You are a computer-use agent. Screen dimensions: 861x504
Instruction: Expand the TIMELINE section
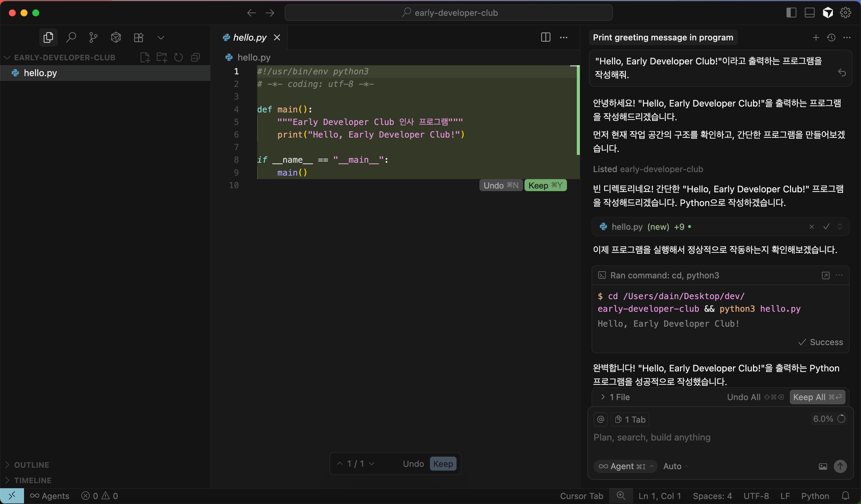pyautogui.click(x=33, y=480)
